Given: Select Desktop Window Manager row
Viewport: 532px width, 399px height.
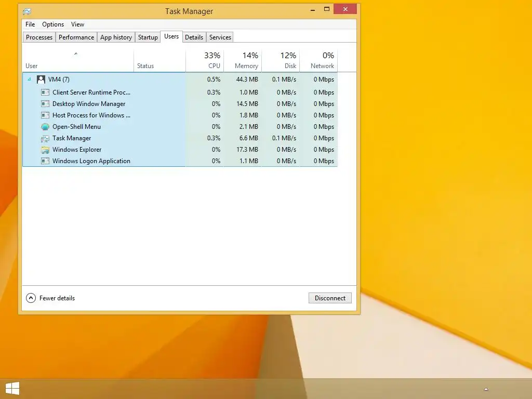Looking at the screenshot, I should pyautogui.click(x=180, y=104).
